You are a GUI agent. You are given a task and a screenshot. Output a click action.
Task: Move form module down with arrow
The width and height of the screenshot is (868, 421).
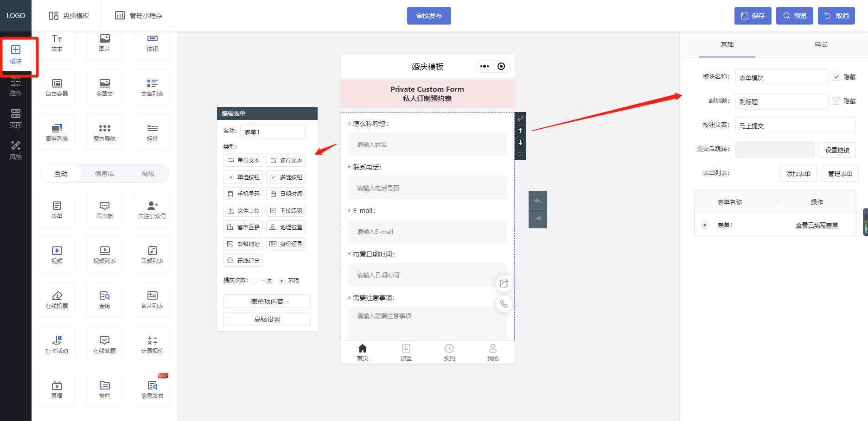pyautogui.click(x=520, y=142)
